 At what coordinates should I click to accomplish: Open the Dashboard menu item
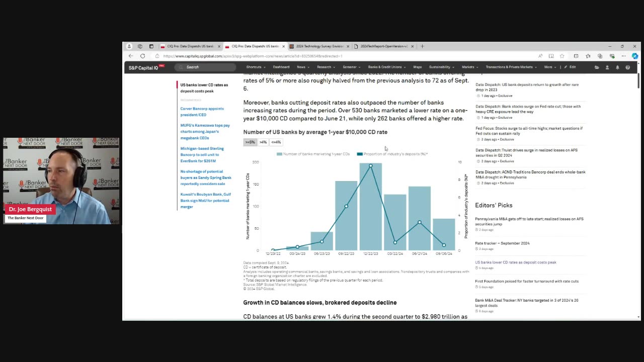click(x=281, y=67)
